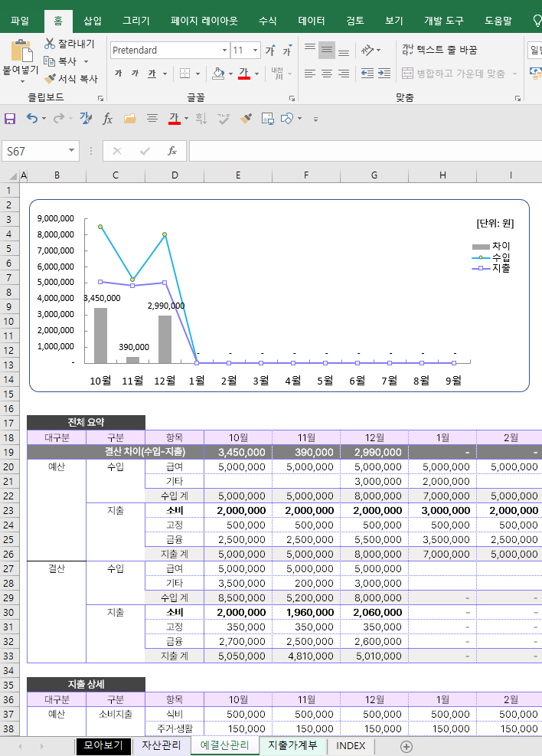Click the fx icon in quick access toolbar
The height and width of the screenshot is (756, 542).
point(107,119)
